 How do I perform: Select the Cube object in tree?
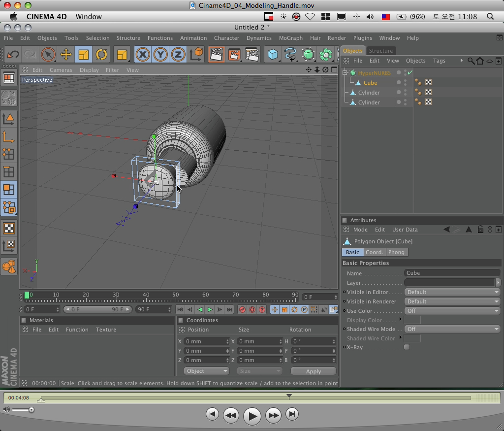370,83
